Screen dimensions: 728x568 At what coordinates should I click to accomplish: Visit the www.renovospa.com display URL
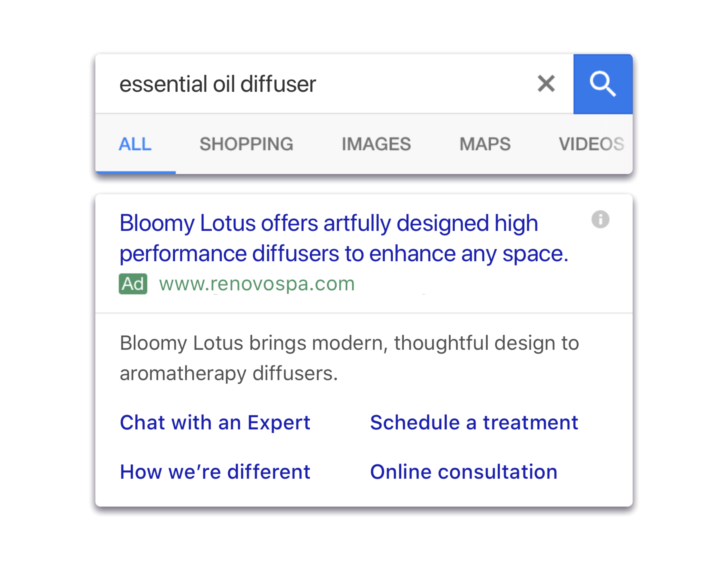257,284
